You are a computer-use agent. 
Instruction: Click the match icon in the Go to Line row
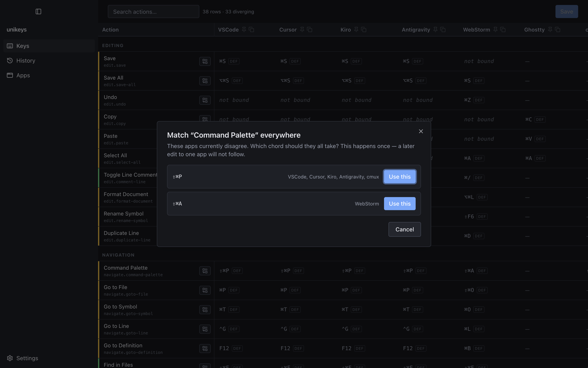pos(205,329)
